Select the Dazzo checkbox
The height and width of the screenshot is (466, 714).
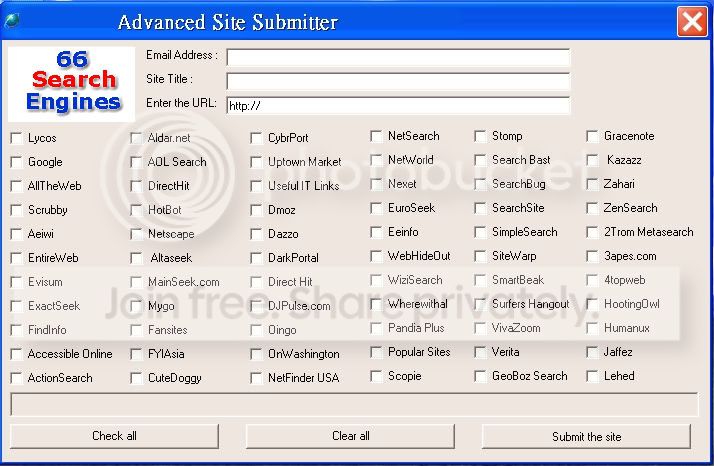(x=256, y=234)
